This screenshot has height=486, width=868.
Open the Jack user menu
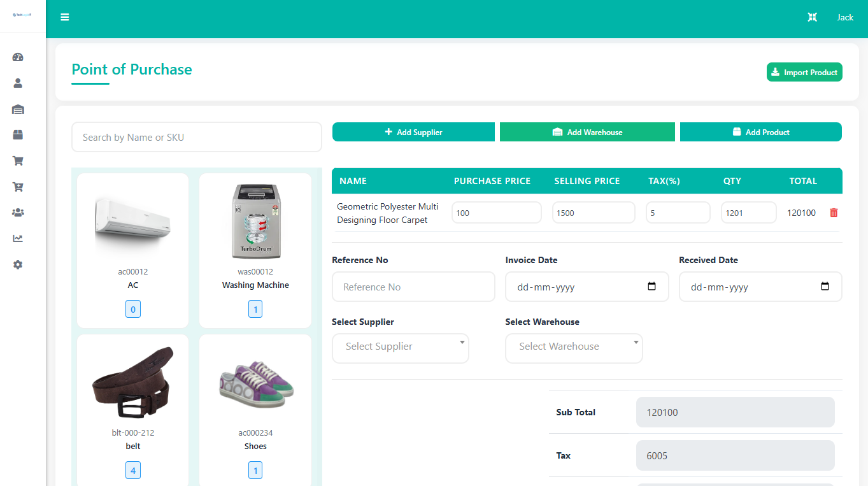pos(845,17)
